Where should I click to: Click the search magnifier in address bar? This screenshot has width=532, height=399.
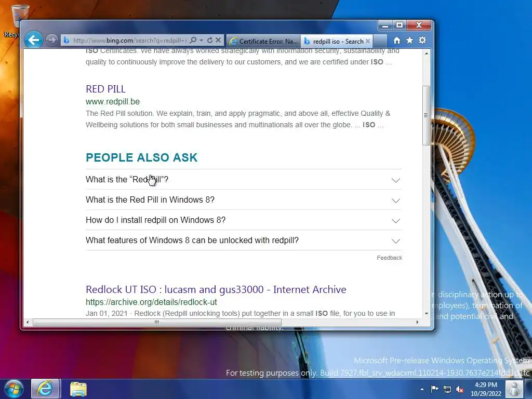[193, 40]
